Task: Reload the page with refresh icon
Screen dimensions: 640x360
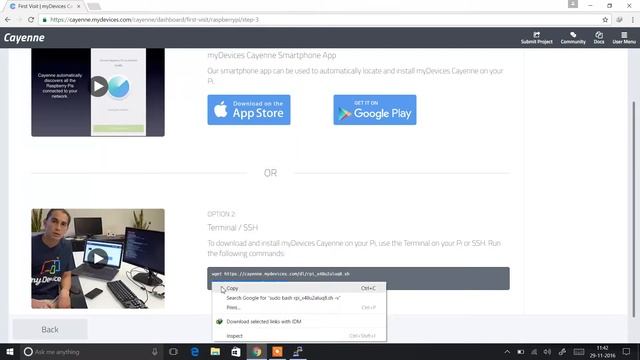Action: [x=31, y=20]
